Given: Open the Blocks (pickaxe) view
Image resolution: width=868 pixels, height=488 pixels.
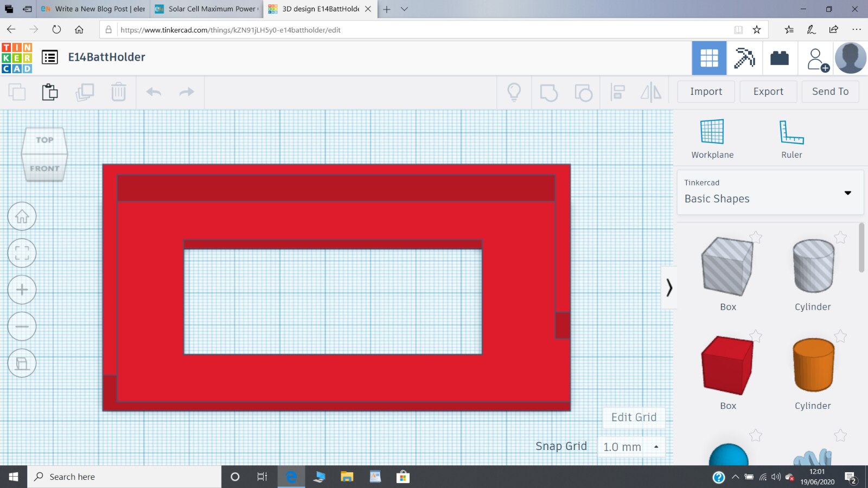Looking at the screenshot, I should point(744,58).
